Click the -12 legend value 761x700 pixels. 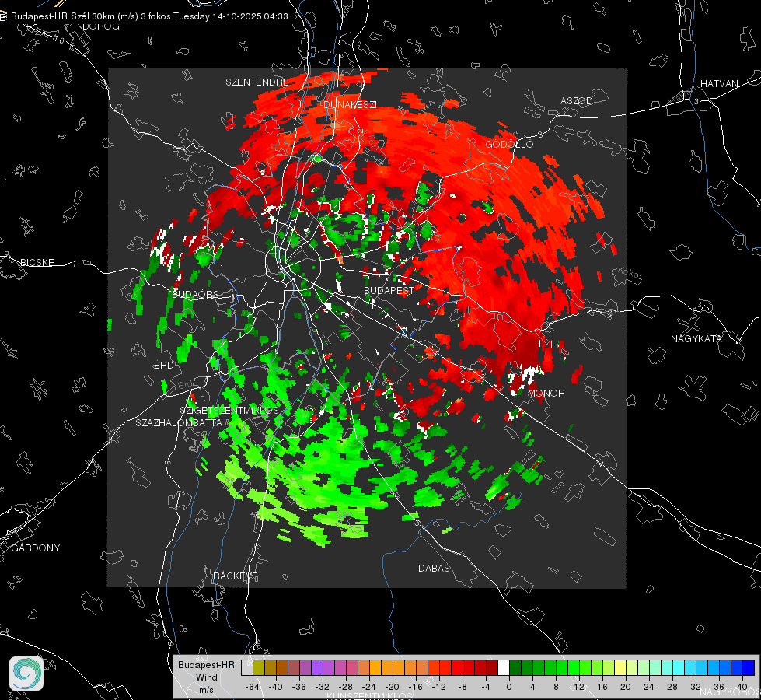point(438,687)
